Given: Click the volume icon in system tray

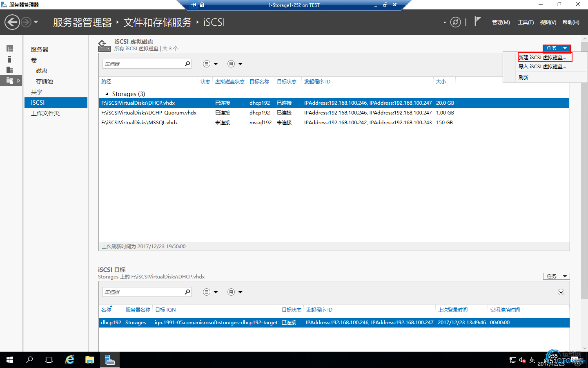Looking at the screenshot, I should (x=522, y=360).
